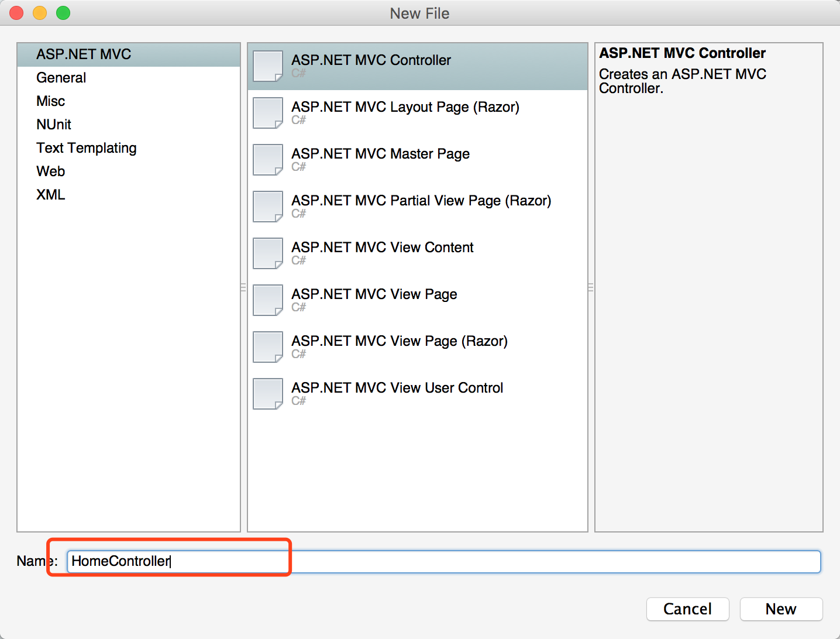The height and width of the screenshot is (639, 840).
Task: Close the New File dialog window
Action: tap(16, 13)
